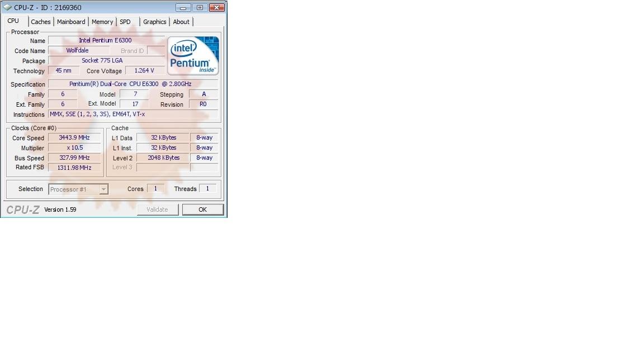Click the empty Brand ID field

click(155, 50)
